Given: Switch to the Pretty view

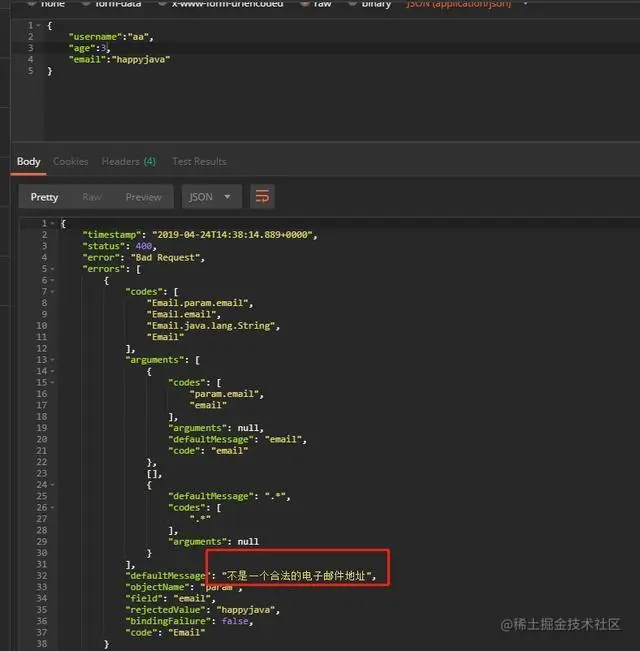Looking at the screenshot, I should tap(44, 197).
